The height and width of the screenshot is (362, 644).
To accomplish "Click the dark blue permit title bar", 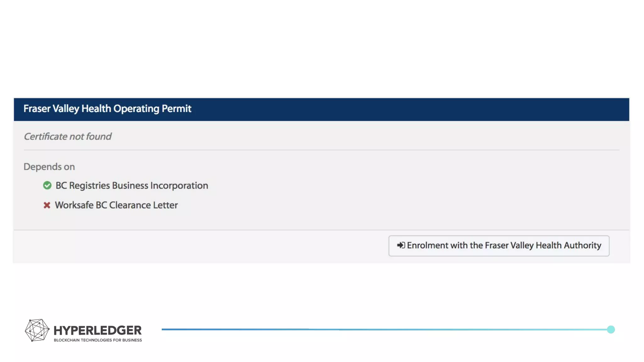I will click(409, 109).
